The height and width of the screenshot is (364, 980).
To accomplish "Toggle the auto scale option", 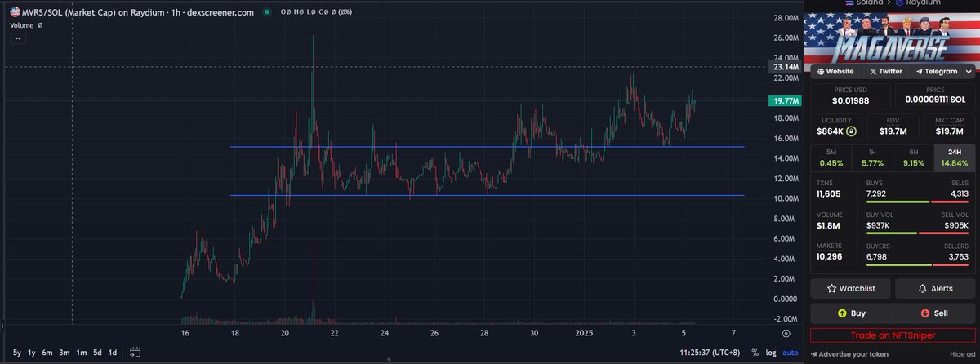I will click(790, 353).
